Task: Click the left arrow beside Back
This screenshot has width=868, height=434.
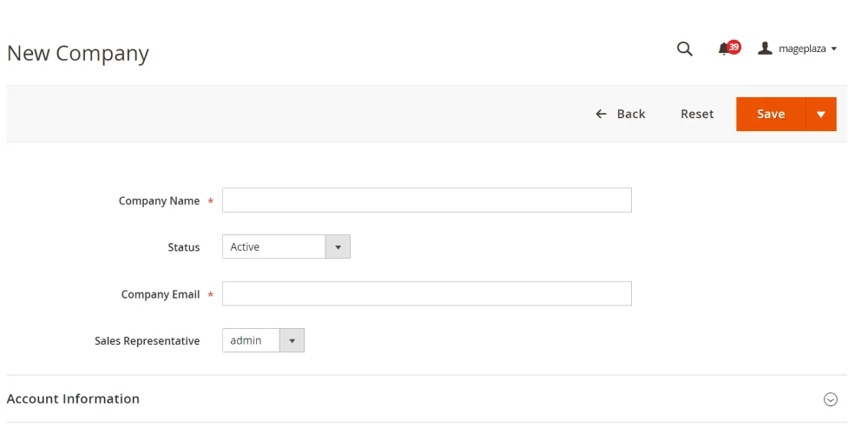Action: [x=601, y=114]
